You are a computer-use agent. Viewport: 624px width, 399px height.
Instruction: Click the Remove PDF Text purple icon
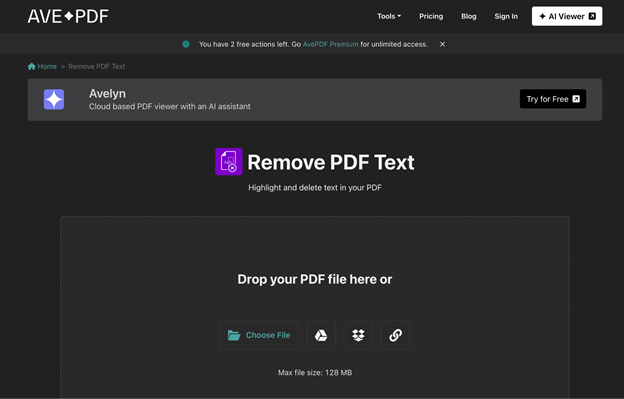[228, 162]
